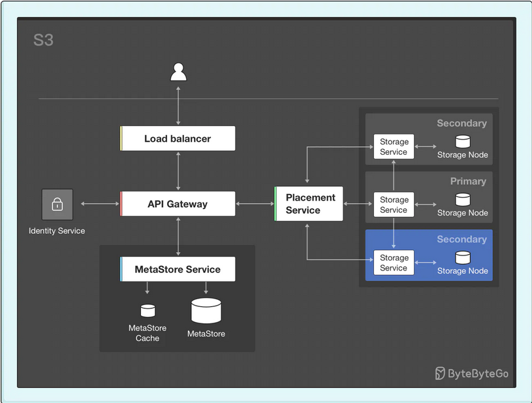Click Storage Node label in Primary panel

pyautogui.click(x=462, y=213)
